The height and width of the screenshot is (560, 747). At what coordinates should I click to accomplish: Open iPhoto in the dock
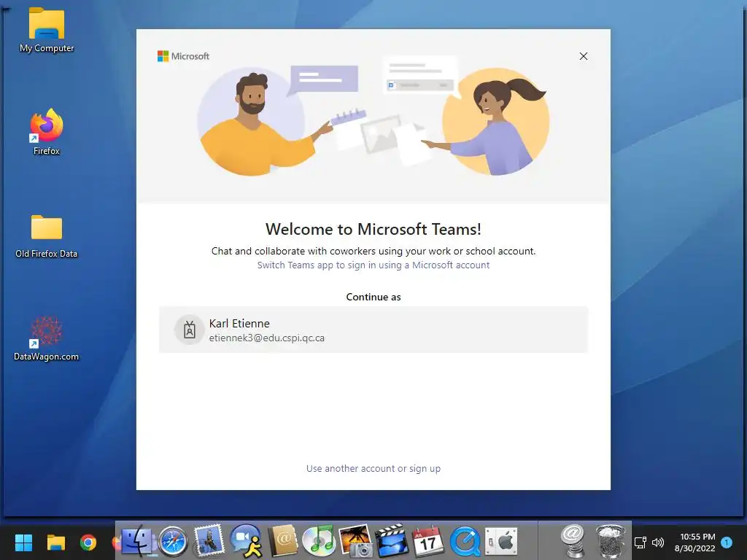coord(355,540)
